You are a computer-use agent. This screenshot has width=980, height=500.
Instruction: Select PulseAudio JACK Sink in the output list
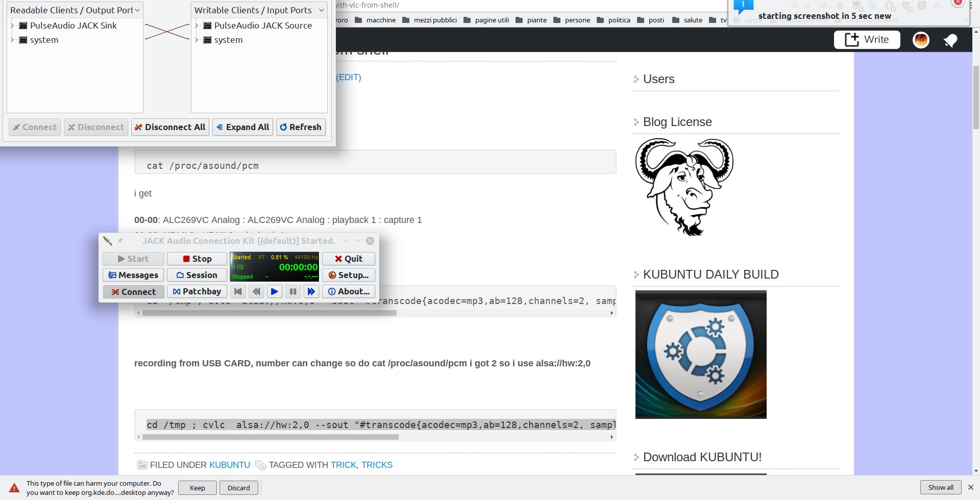[x=73, y=26]
